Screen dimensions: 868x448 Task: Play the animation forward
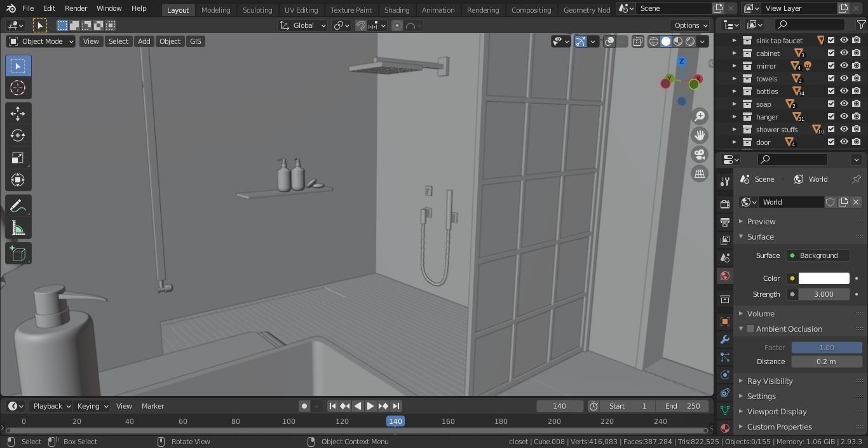[370, 406]
